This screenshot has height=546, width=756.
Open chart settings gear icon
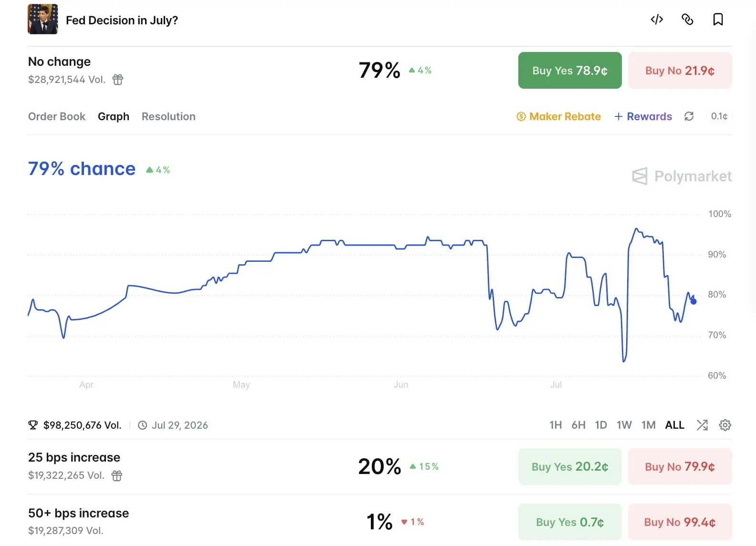point(725,425)
